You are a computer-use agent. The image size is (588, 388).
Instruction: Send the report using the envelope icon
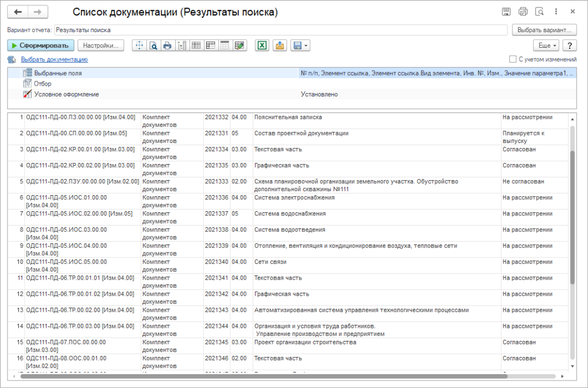pos(280,45)
